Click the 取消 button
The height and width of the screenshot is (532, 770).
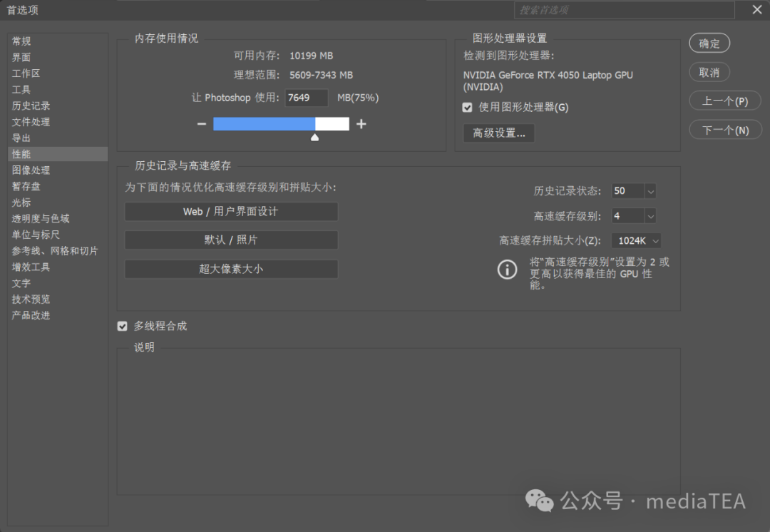(709, 73)
